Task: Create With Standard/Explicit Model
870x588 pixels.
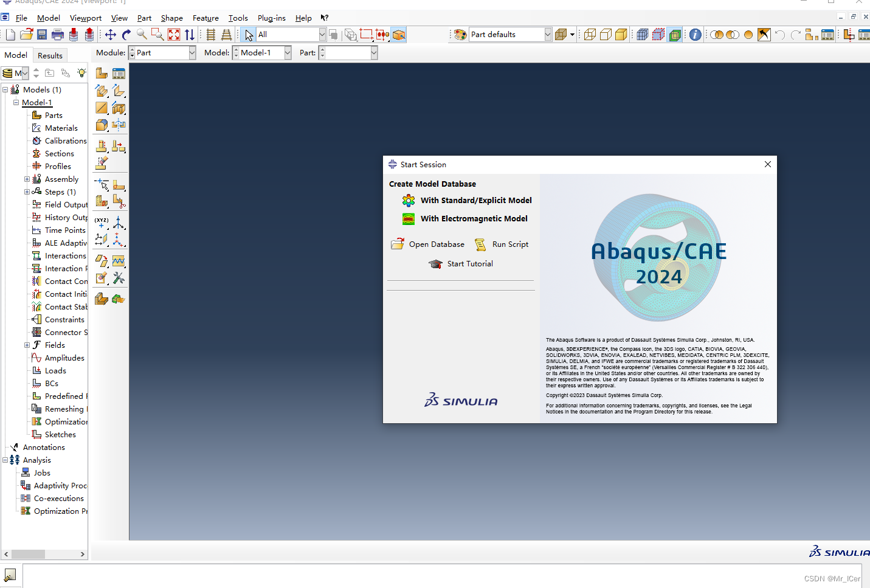Action: [466, 200]
